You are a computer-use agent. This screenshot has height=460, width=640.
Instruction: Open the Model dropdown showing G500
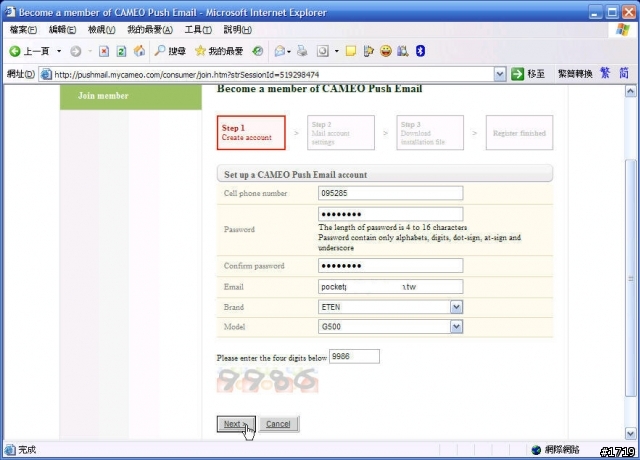pos(390,327)
